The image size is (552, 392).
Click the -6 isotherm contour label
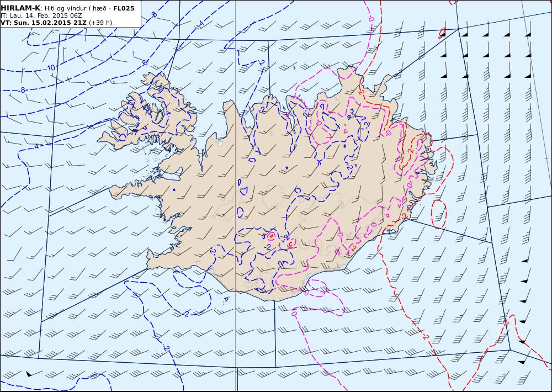tap(144, 63)
